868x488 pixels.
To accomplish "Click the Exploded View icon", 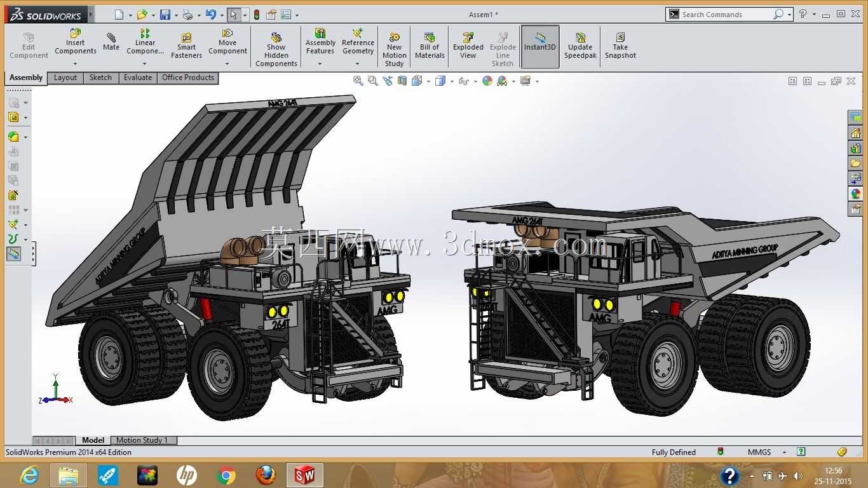I will 468,46.
